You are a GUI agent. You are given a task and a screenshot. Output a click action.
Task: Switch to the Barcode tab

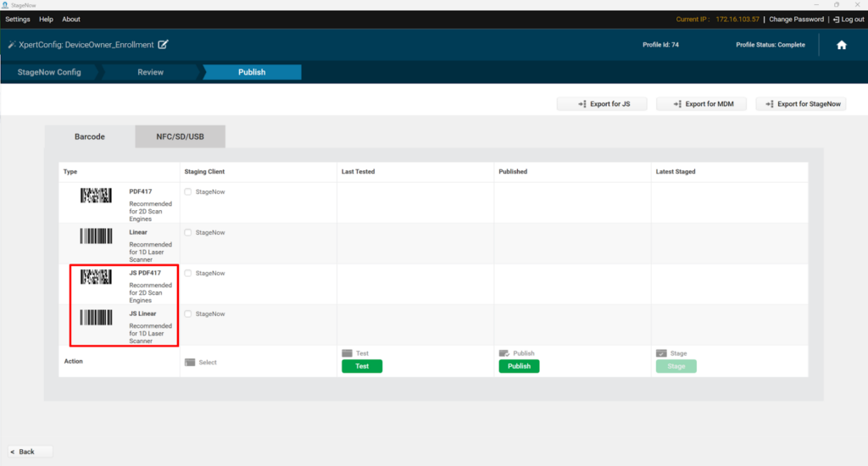(x=90, y=136)
